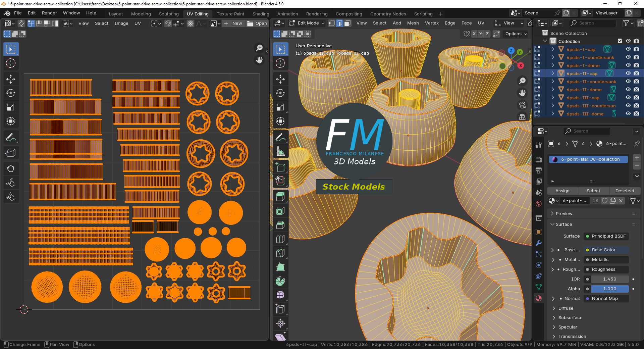
Task: Expand the 6psds-II-dome outliner row
Action: tap(553, 90)
